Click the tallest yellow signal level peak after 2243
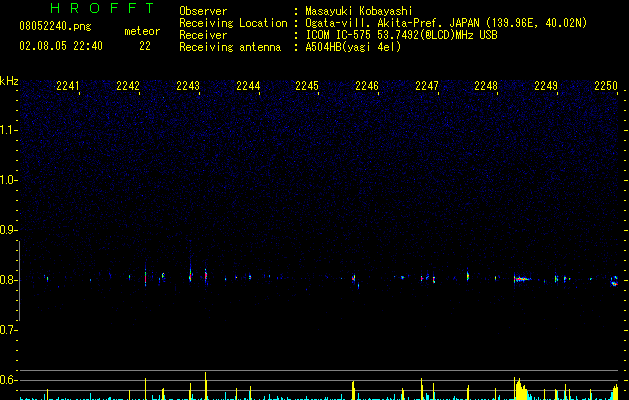The height and width of the screenshot is (400, 629). (x=205, y=386)
